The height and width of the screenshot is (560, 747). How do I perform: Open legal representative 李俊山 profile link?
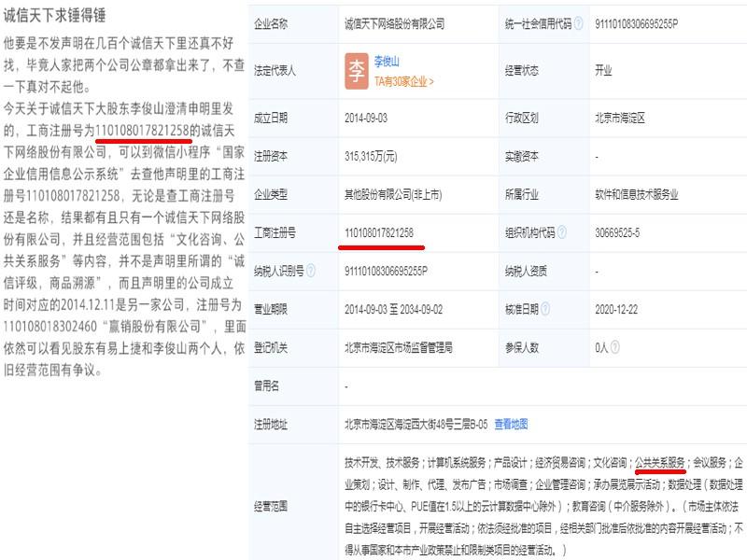pyautogui.click(x=387, y=61)
